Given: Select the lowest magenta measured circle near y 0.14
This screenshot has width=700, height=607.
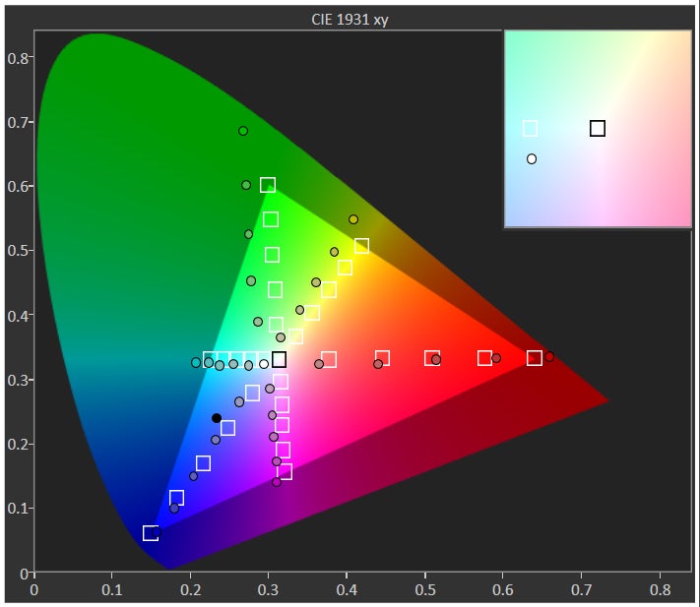Looking at the screenshot, I should (277, 482).
